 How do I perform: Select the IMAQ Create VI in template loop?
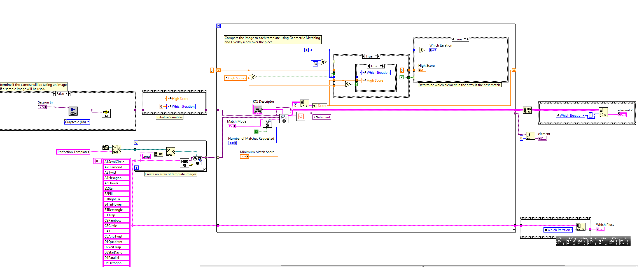click(184, 163)
